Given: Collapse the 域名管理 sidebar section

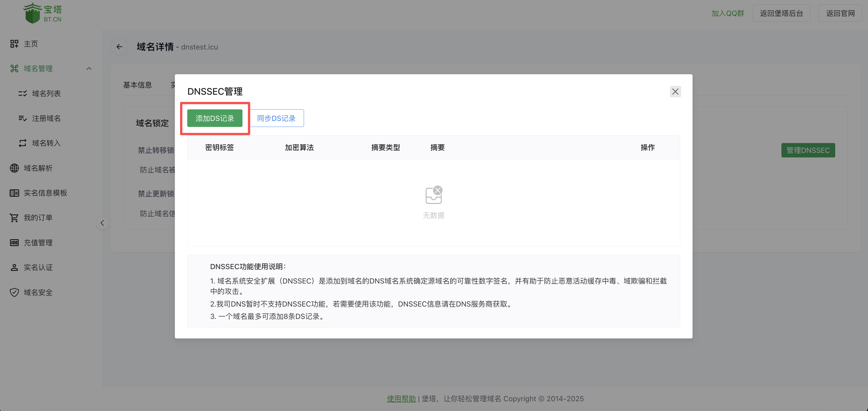Looking at the screenshot, I should coord(89,68).
